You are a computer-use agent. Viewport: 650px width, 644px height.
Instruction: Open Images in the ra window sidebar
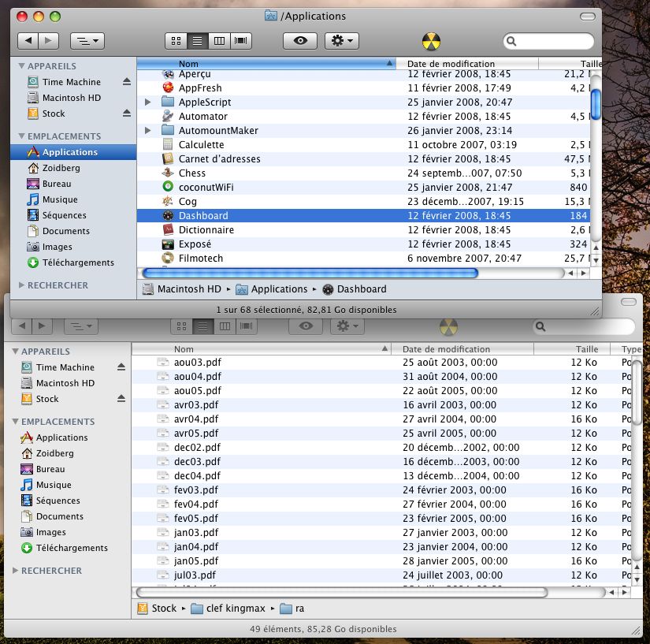43,532
